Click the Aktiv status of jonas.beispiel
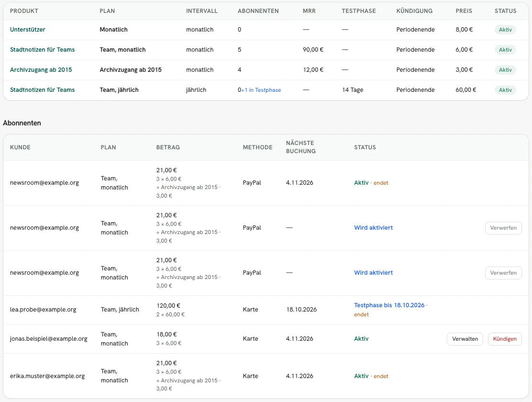This screenshot has height=402, width=532. [x=361, y=338]
